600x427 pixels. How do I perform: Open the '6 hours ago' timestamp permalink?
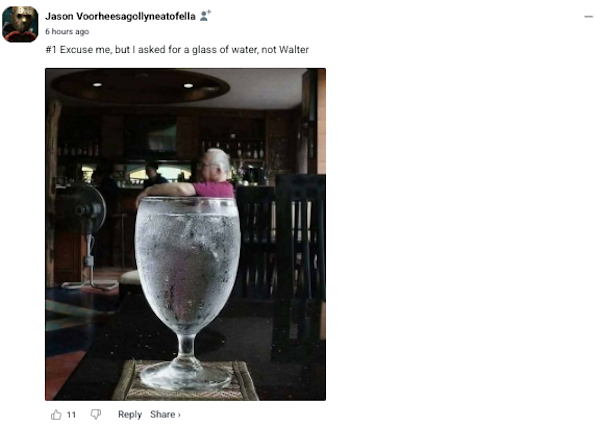pyautogui.click(x=67, y=31)
